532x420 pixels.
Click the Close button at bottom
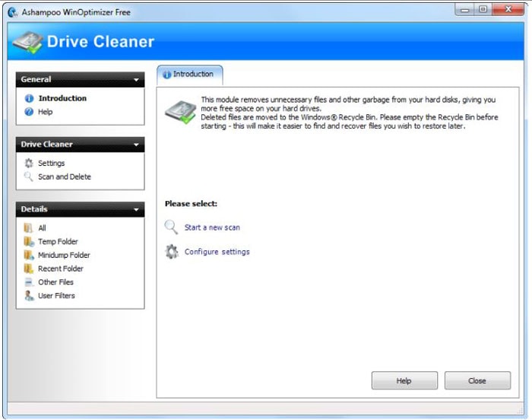click(x=477, y=380)
